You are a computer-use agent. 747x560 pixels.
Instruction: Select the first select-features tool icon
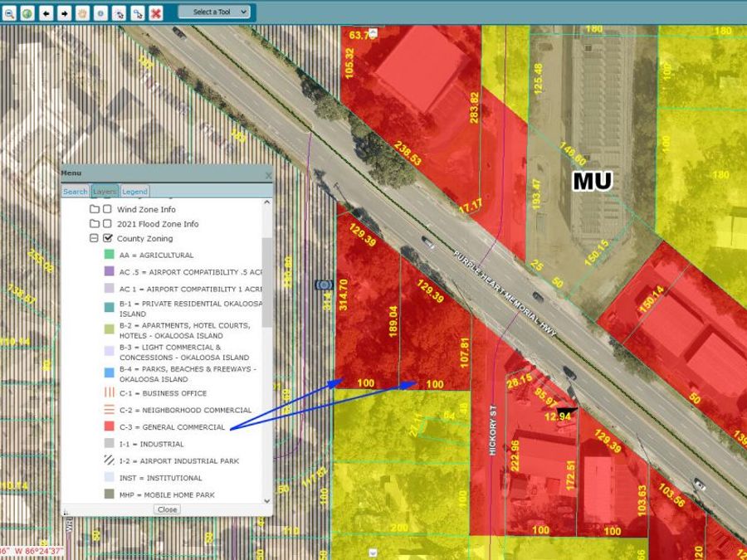pos(119,12)
